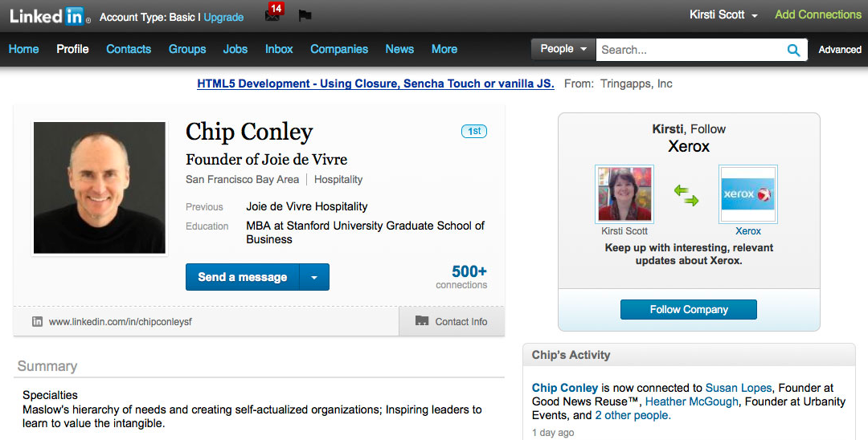868x440 pixels.
Task: Open the Profile menu item
Action: click(72, 49)
